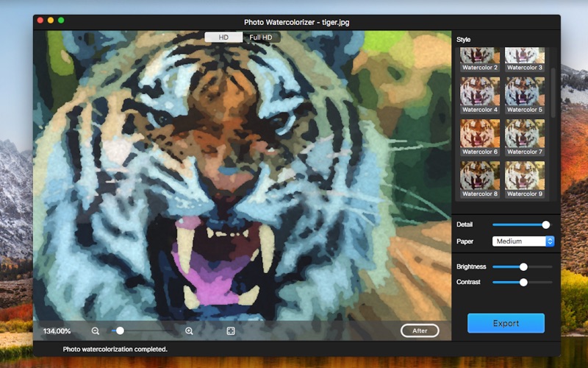This screenshot has width=588, height=368.
Task: Switch to the Full HD resolution tab
Action: (262, 37)
